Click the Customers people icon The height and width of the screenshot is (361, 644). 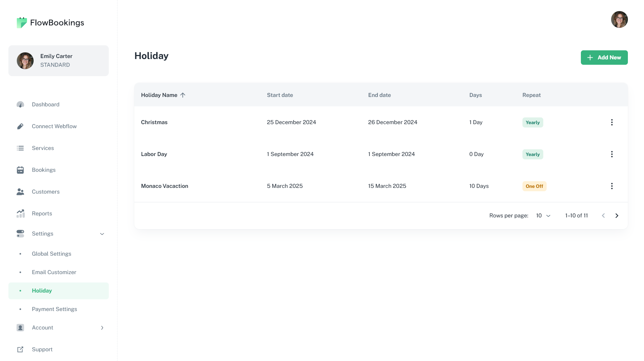[20, 192]
